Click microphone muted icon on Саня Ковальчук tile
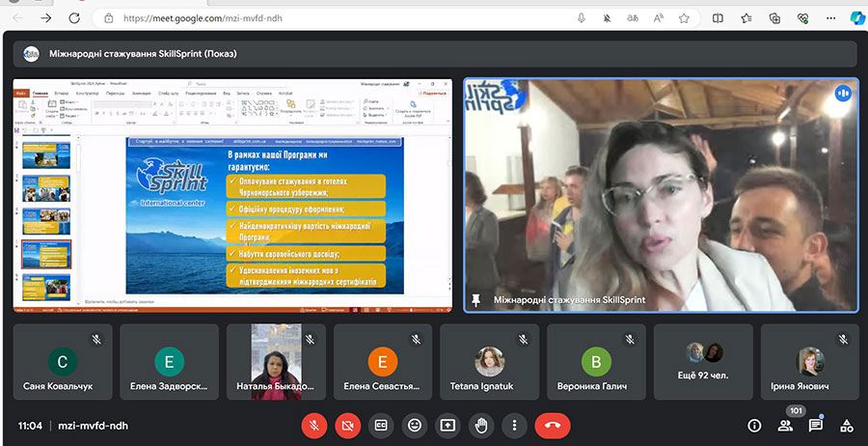This screenshot has width=868, height=446. click(x=96, y=339)
